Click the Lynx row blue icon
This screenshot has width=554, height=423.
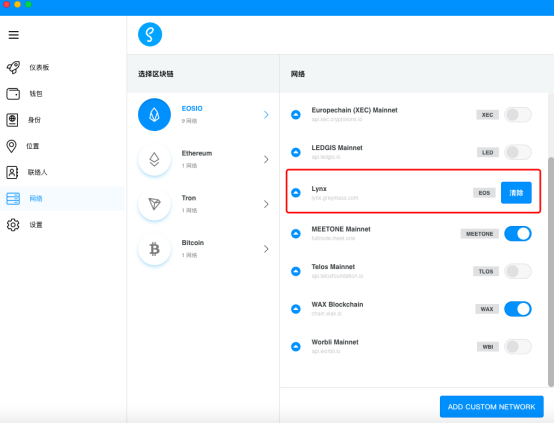296,193
